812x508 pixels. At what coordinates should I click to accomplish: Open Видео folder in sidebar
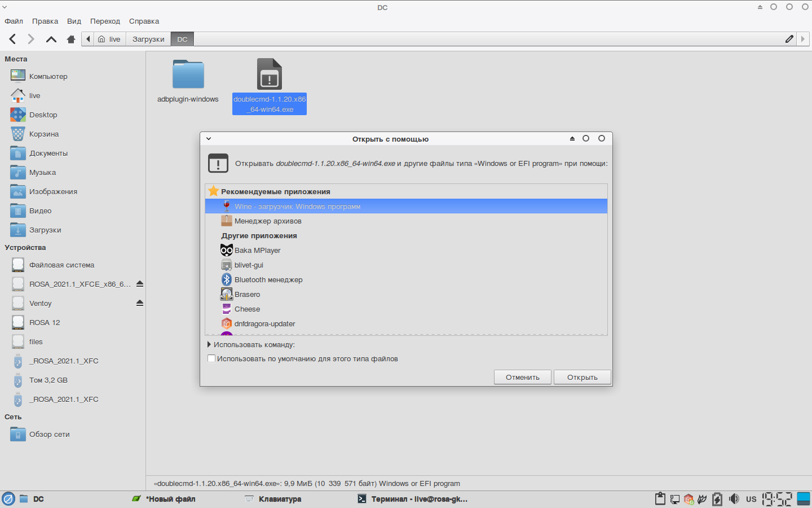(40, 211)
